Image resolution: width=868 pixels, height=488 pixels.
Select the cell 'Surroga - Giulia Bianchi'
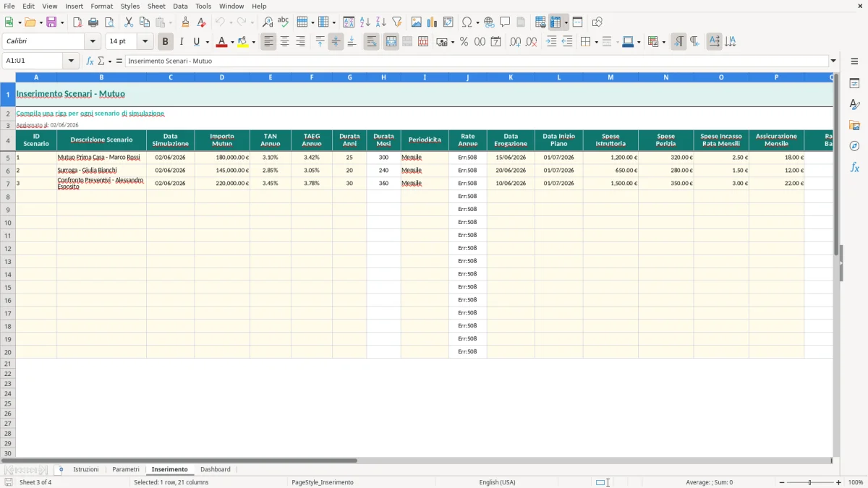point(101,171)
